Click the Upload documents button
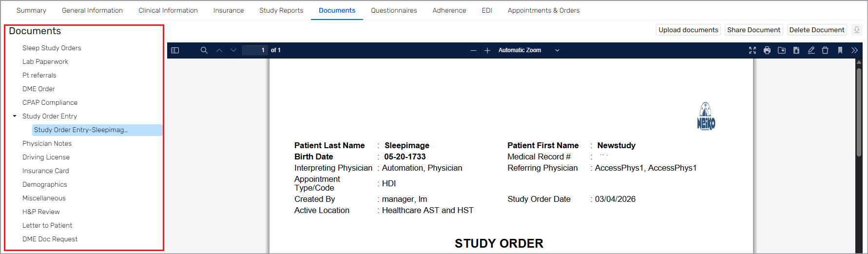The height and width of the screenshot is (254, 868). tap(688, 30)
